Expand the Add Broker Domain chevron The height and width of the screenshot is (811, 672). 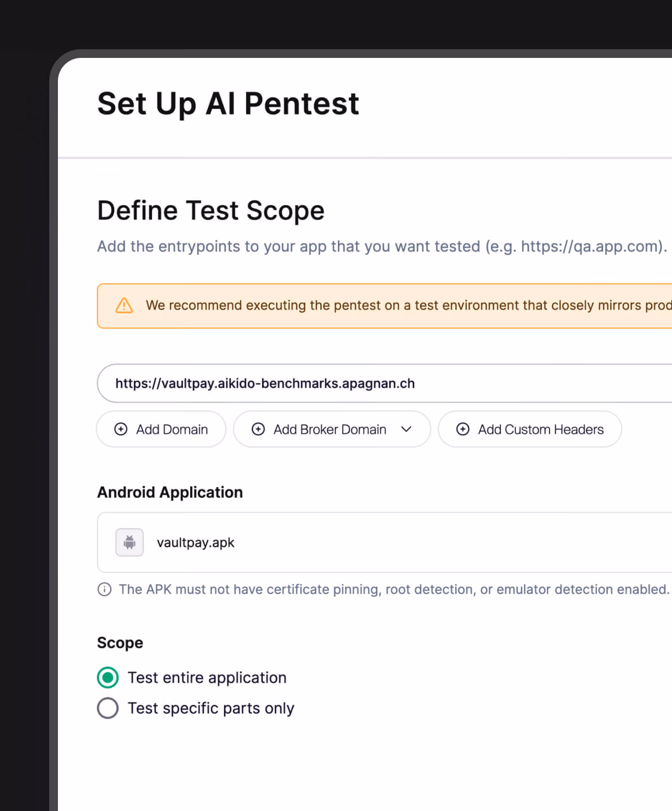[x=406, y=429]
